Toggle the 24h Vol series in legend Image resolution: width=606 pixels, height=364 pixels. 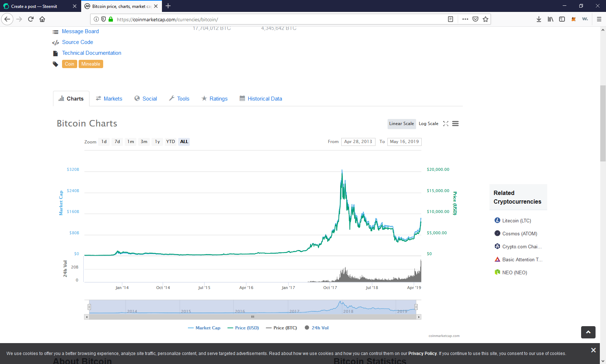[317, 328]
